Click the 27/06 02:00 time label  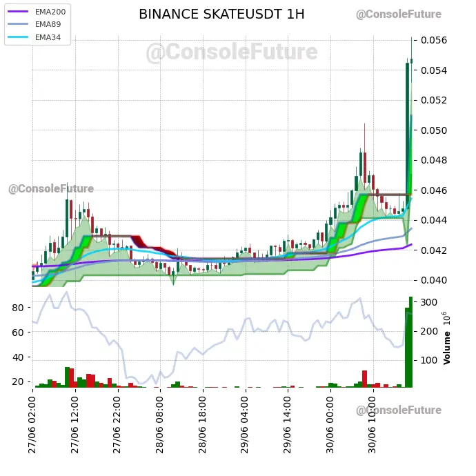coord(32,425)
